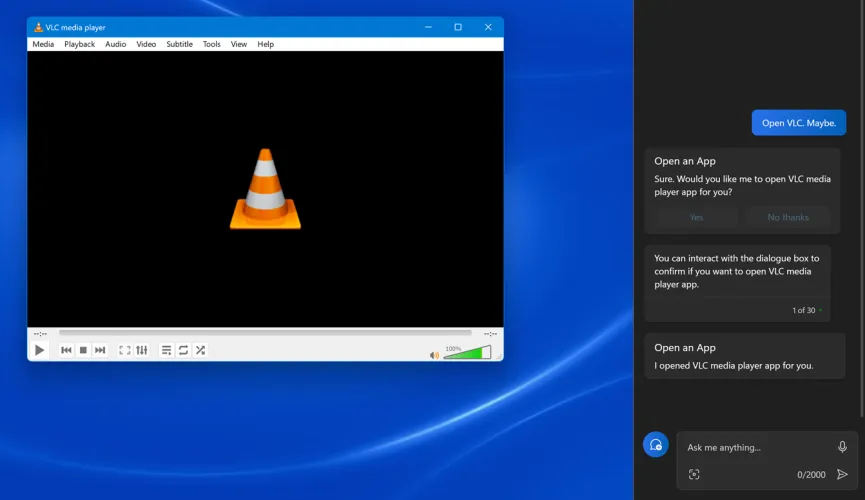The width and height of the screenshot is (865, 500).
Task: Toggle VLC fullscreen mode icon
Action: click(125, 350)
